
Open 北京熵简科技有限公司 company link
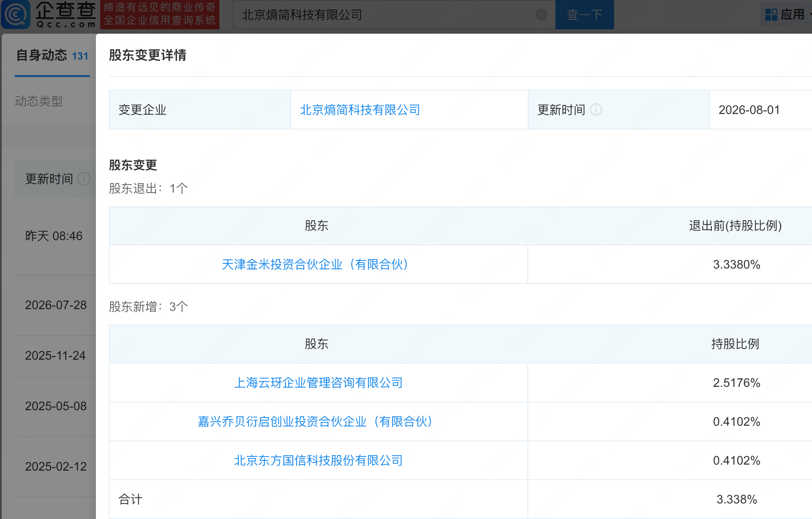[x=360, y=110]
